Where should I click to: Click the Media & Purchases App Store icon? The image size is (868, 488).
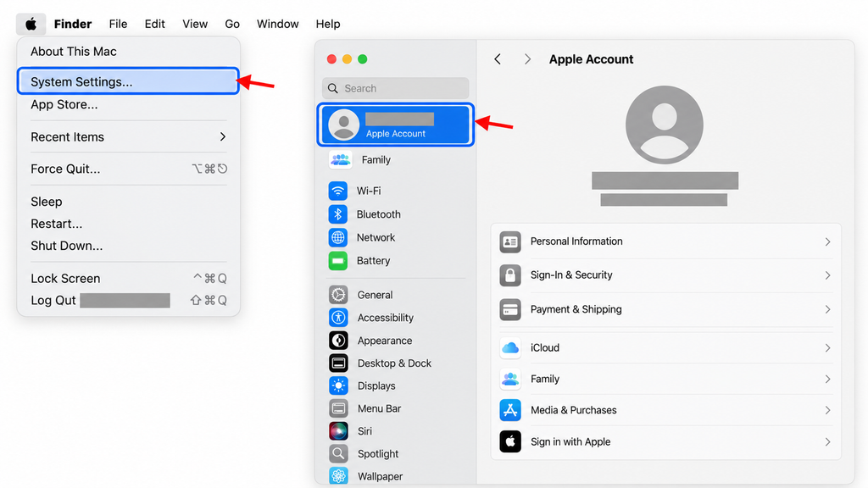click(x=510, y=410)
